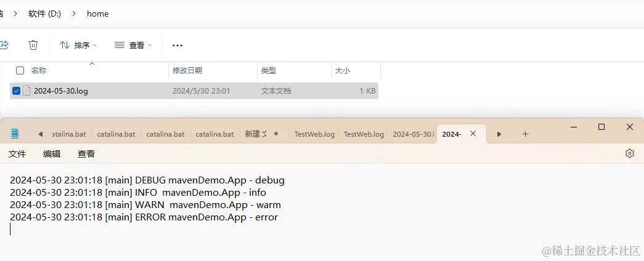Screen dimensions: 644x261
Task: Open the 查看 menu in Notepad
Action: click(x=86, y=154)
